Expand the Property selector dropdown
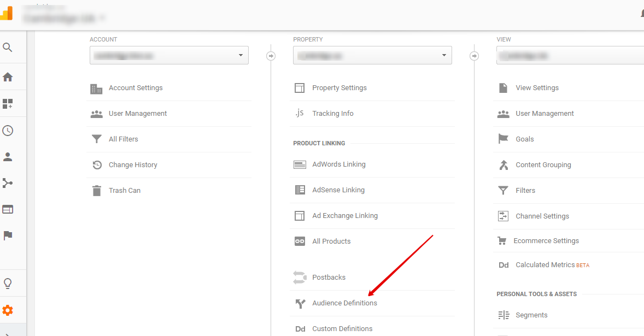The image size is (644, 336). tap(372, 55)
